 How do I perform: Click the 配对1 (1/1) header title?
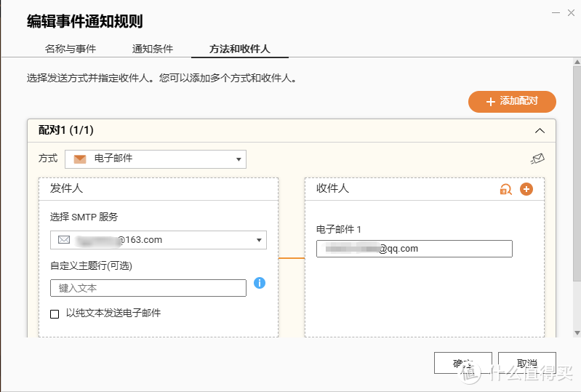click(x=66, y=130)
